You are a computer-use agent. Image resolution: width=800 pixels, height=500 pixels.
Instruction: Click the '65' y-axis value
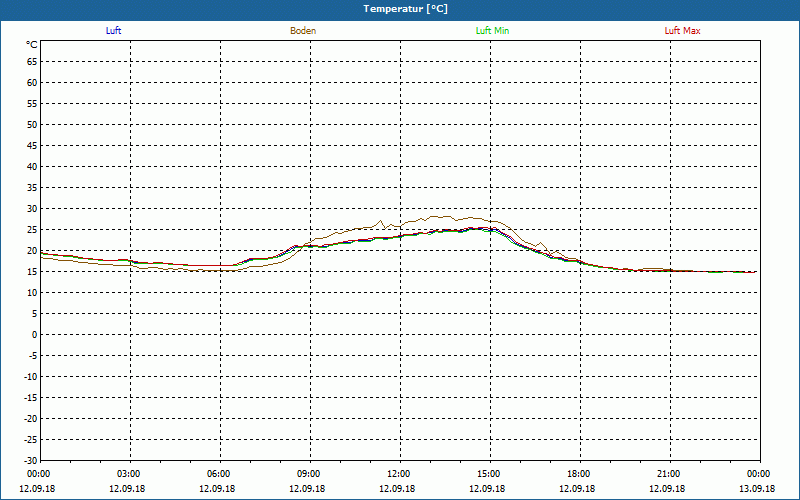tap(32, 62)
